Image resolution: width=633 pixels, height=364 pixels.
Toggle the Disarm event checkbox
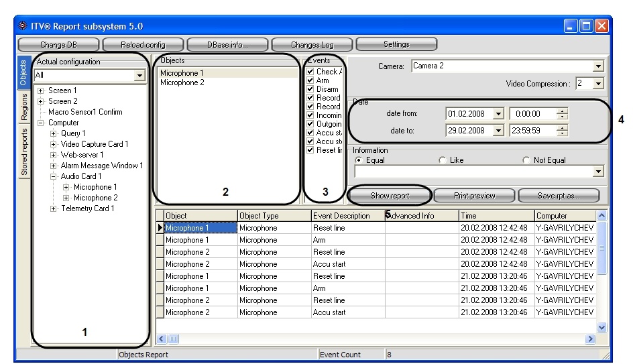coord(310,89)
